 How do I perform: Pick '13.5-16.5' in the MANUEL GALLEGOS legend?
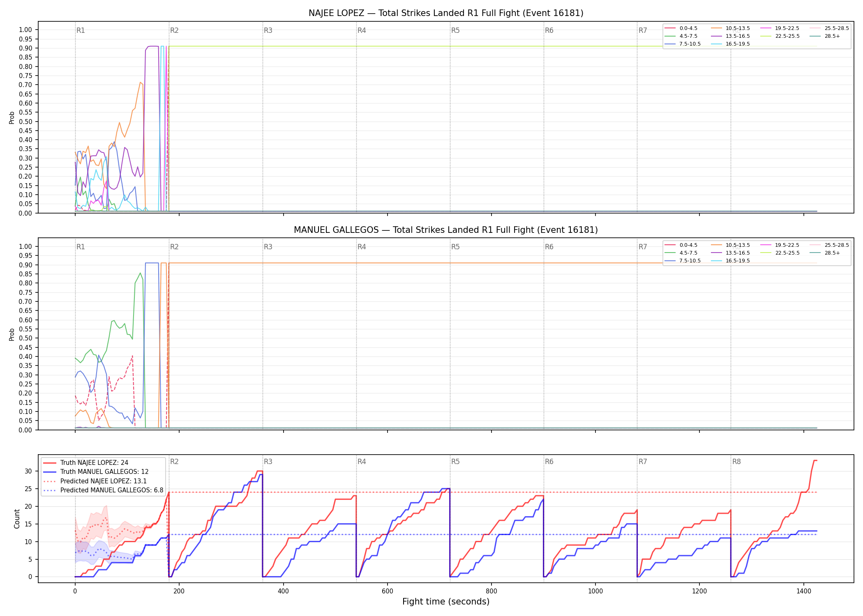click(x=730, y=253)
